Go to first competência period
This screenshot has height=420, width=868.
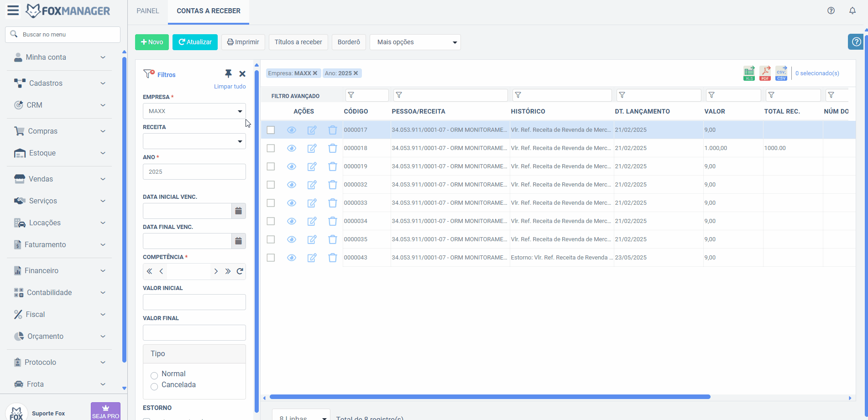pos(149,271)
